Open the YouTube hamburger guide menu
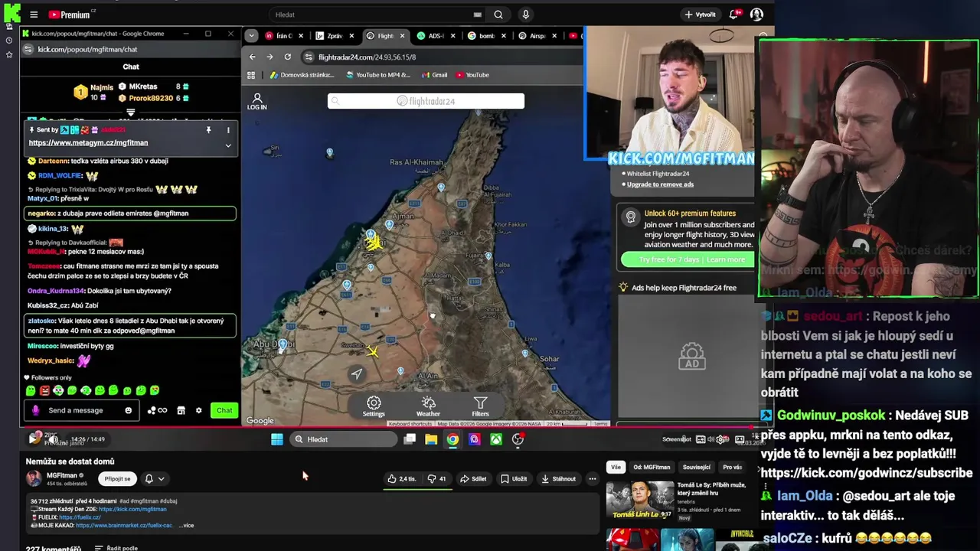This screenshot has height=551, width=980. (x=34, y=15)
